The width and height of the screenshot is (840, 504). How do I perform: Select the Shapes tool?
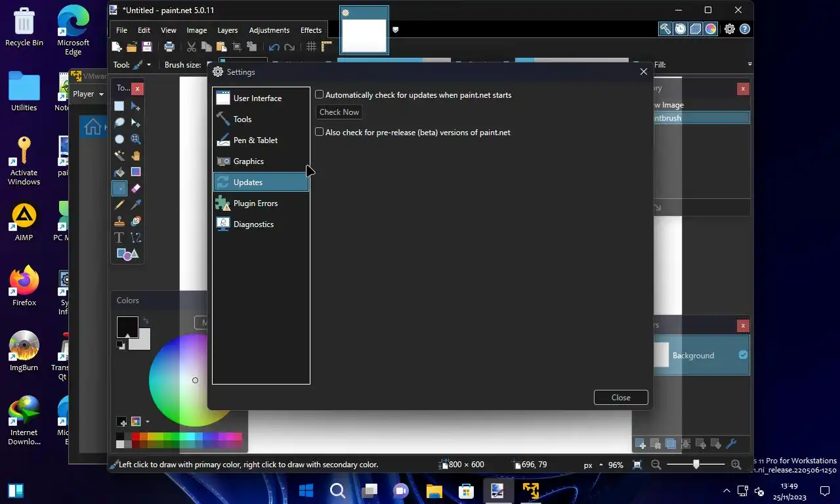(x=127, y=254)
